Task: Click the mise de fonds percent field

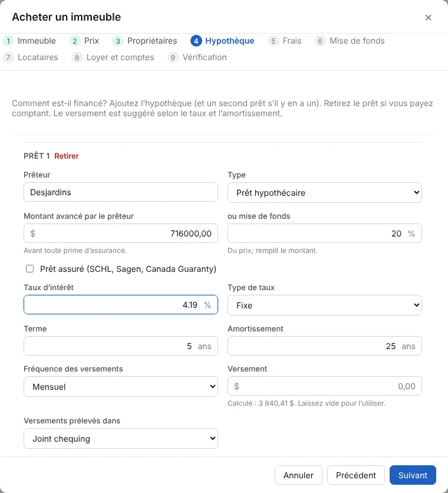Action: pos(324,234)
